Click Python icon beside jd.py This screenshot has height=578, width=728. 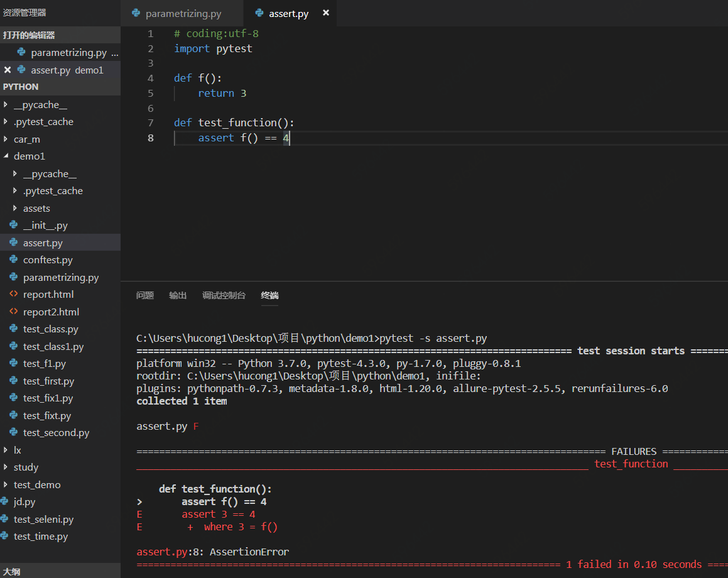click(5, 501)
